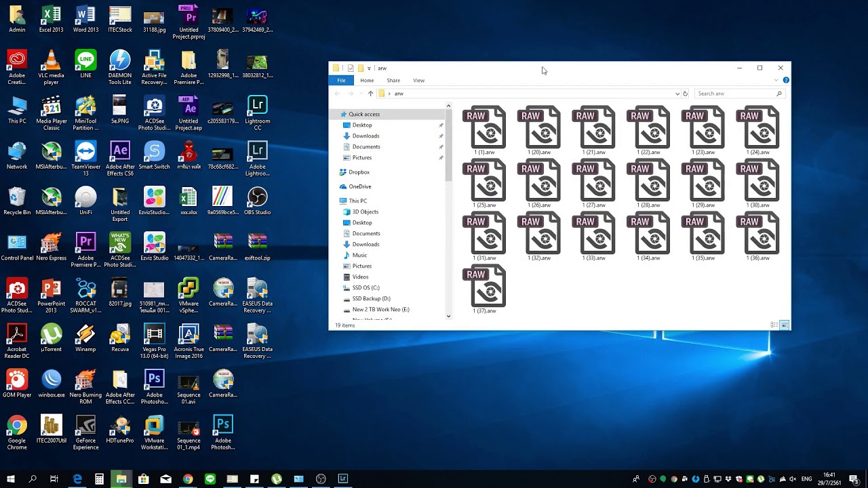
Task: Click the arw breadcrumb in address bar
Action: pos(399,94)
